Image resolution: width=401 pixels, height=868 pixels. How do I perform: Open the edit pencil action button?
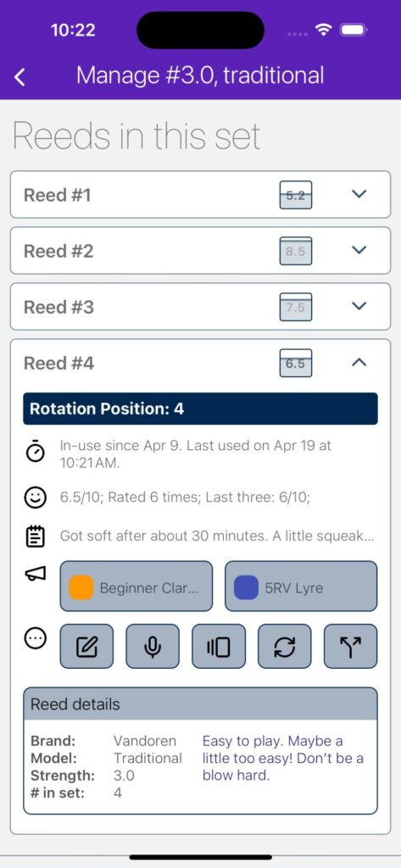[86, 646]
